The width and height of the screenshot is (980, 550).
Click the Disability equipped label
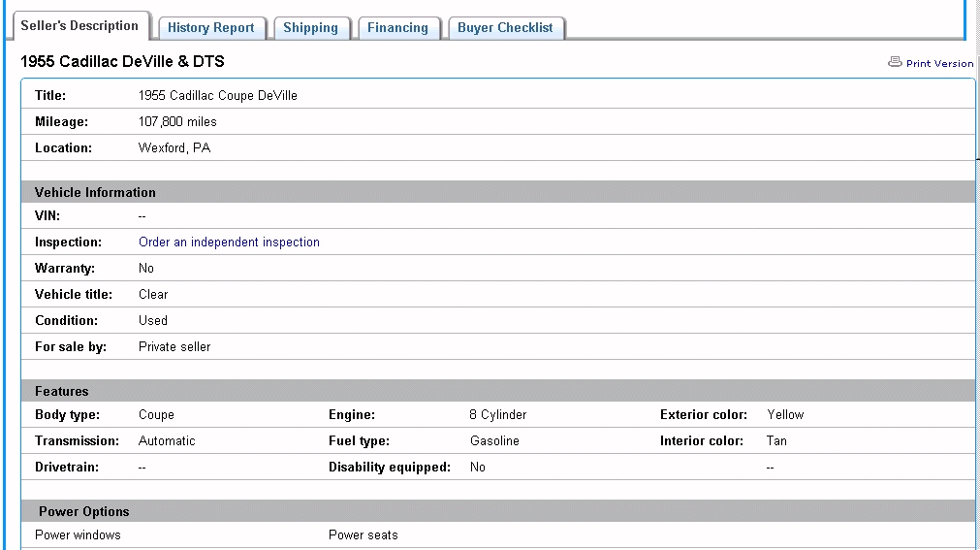click(390, 468)
